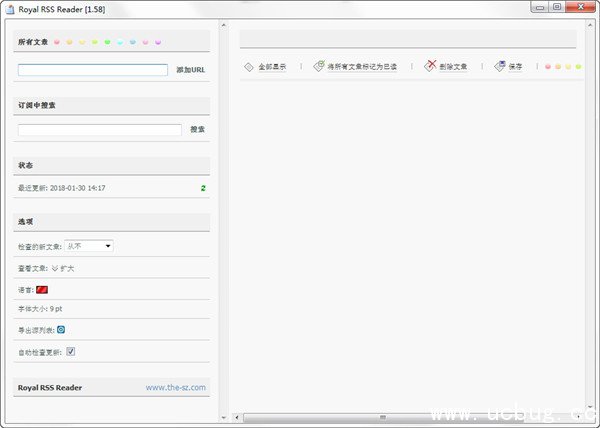Click 添加URL to add feed
This screenshot has height=428, width=600.
190,71
